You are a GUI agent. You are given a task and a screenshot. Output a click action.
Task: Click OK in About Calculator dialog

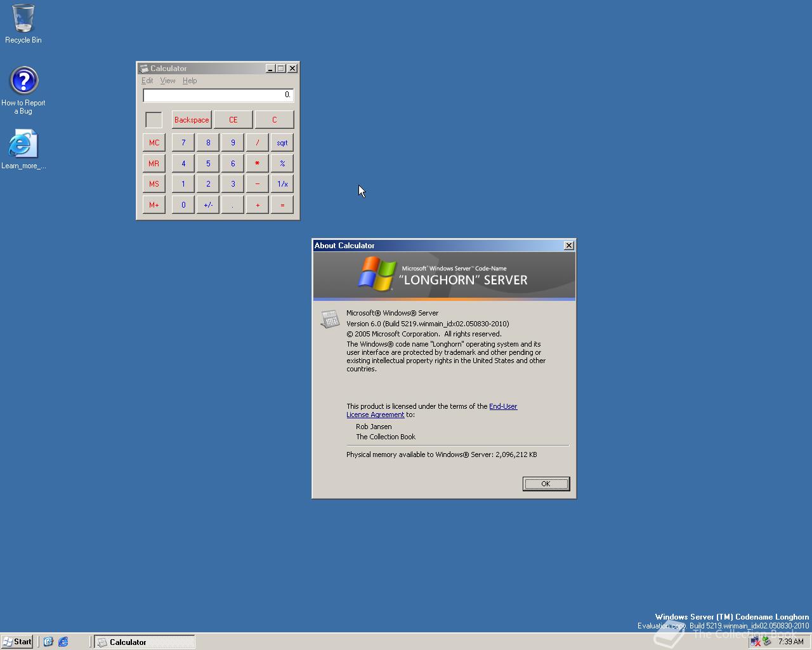click(x=546, y=484)
